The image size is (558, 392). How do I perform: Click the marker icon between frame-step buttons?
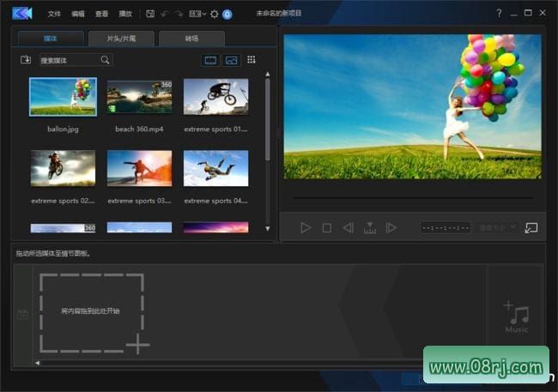[x=370, y=227]
